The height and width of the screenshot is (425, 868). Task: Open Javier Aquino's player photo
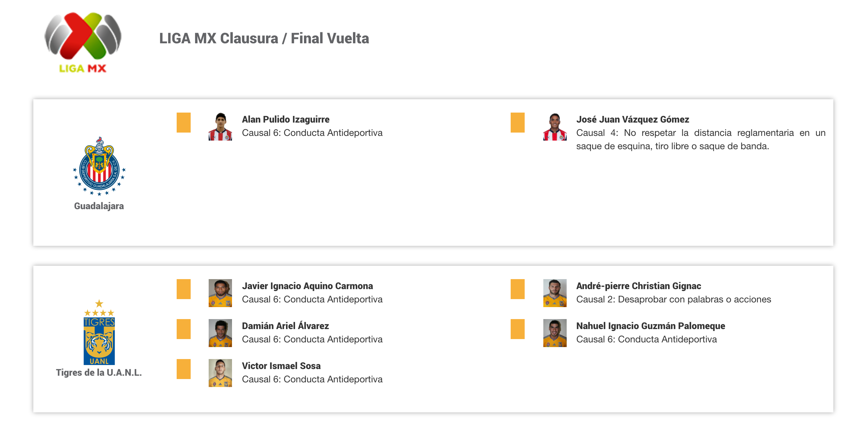pyautogui.click(x=220, y=293)
